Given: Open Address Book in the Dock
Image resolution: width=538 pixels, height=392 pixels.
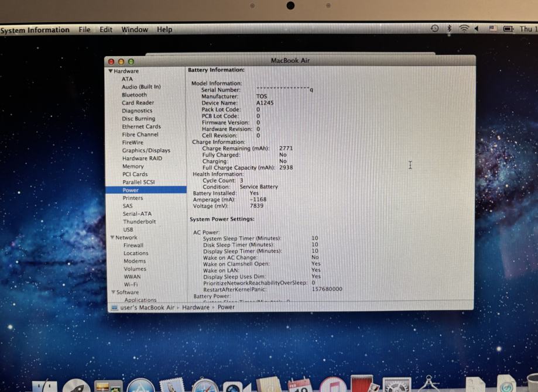Looking at the screenshot, I should [268, 385].
